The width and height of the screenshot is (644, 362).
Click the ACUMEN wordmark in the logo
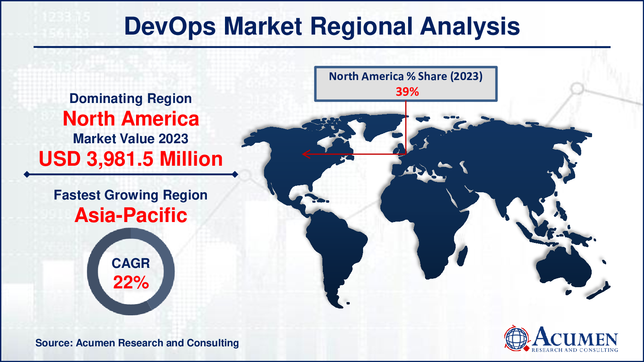(576, 337)
